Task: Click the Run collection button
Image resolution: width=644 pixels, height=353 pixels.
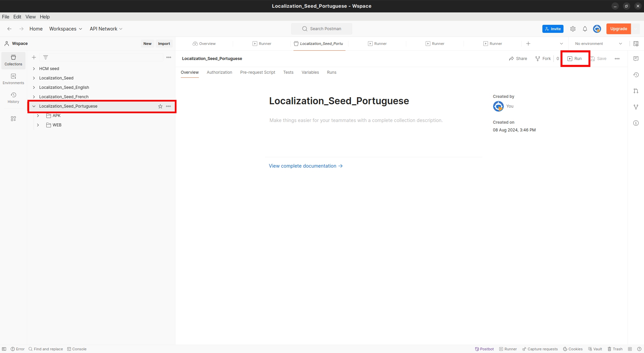Action: [575, 59]
